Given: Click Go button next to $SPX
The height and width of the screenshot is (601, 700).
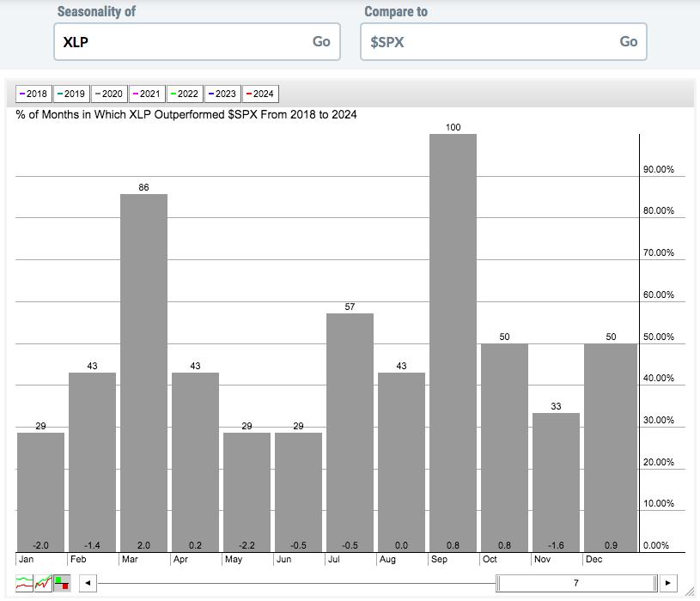Looking at the screenshot, I should [x=629, y=41].
